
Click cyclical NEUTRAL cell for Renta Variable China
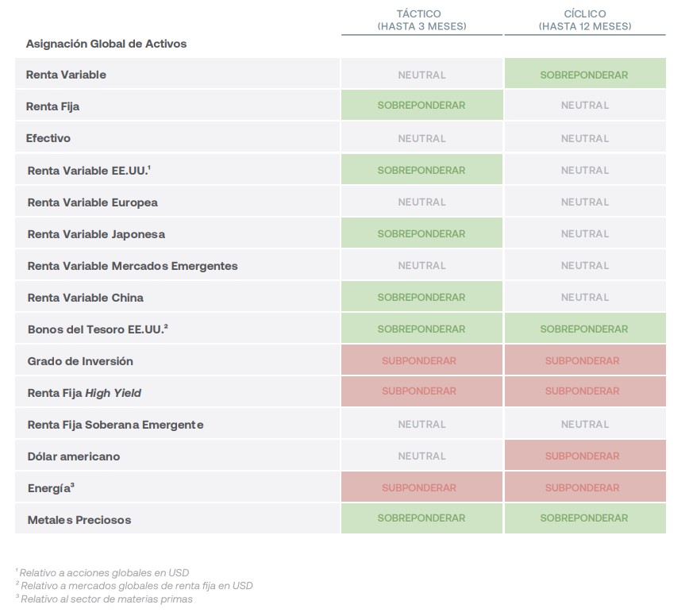pos(584,297)
